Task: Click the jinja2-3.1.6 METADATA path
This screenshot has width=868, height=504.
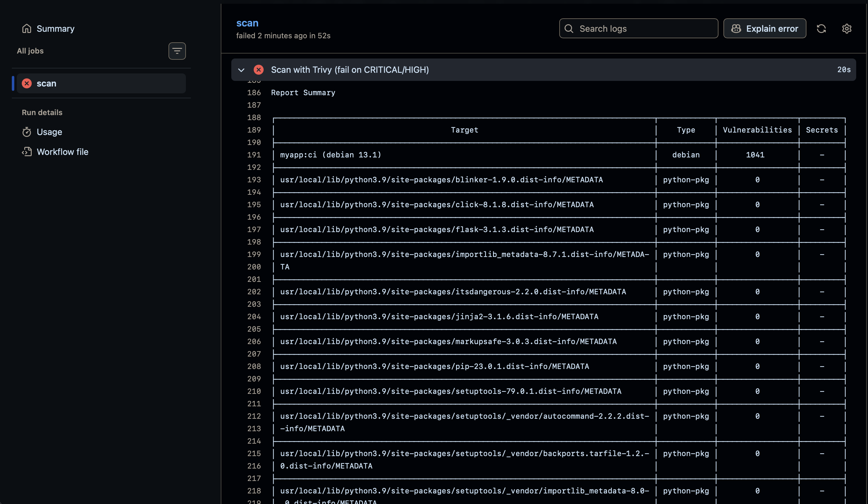Action: click(440, 317)
